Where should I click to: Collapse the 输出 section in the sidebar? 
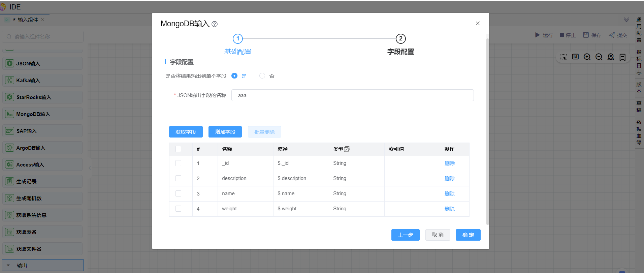pyautogui.click(x=8, y=265)
